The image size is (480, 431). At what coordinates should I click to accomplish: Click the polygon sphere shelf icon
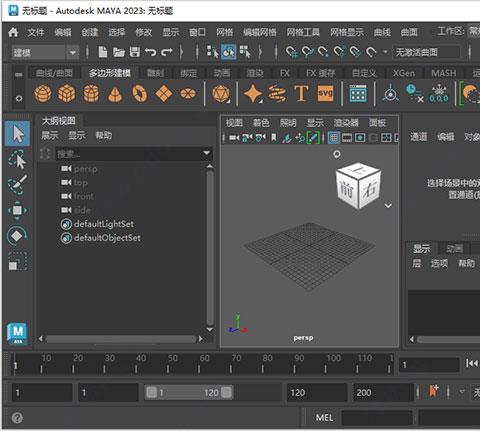pyautogui.click(x=43, y=94)
